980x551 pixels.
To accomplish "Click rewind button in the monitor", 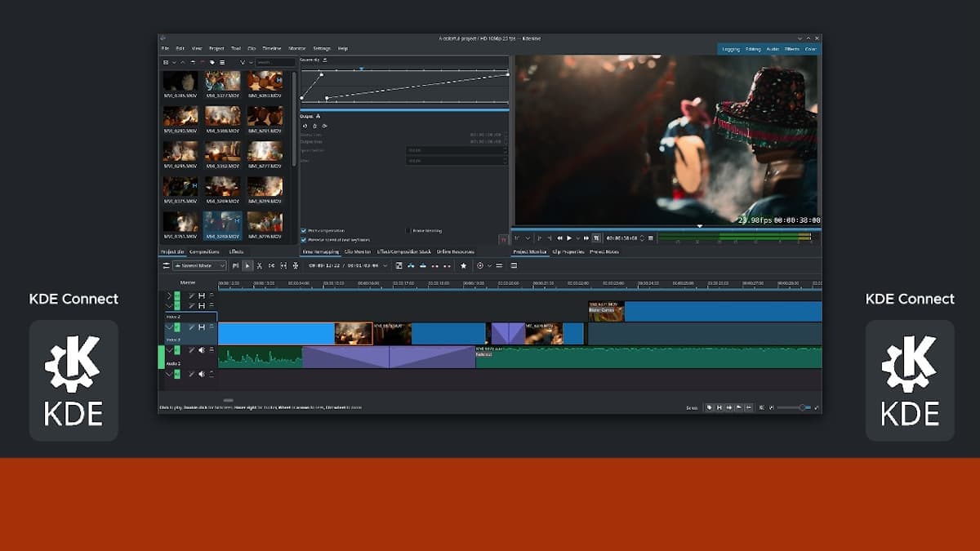I will pyautogui.click(x=560, y=238).
